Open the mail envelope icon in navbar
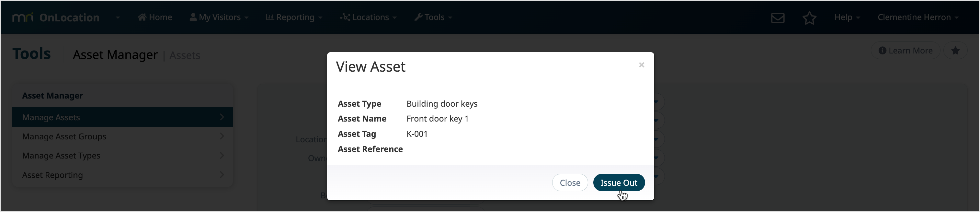 click(x=778, y=18)
